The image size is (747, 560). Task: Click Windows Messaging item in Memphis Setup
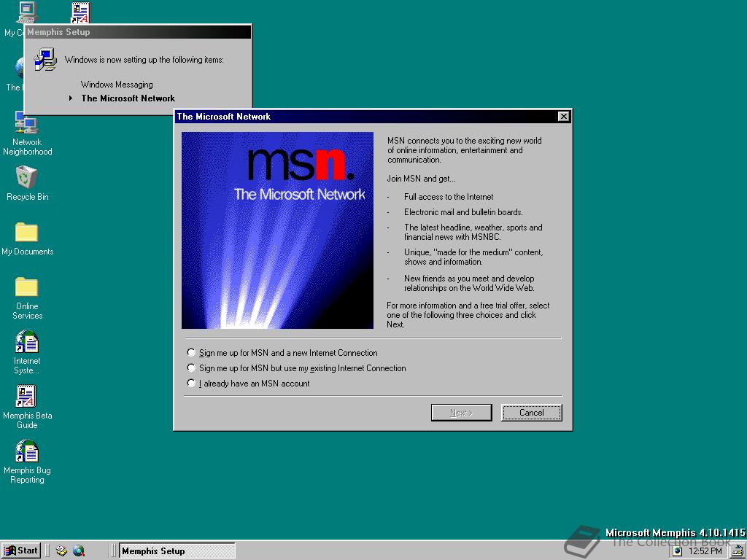pos(117,85)
